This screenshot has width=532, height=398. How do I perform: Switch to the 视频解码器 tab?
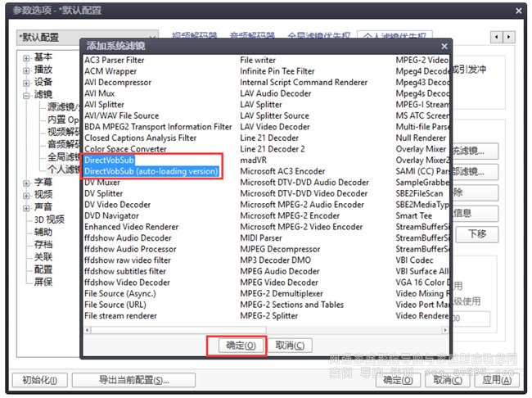pos(195,37)
